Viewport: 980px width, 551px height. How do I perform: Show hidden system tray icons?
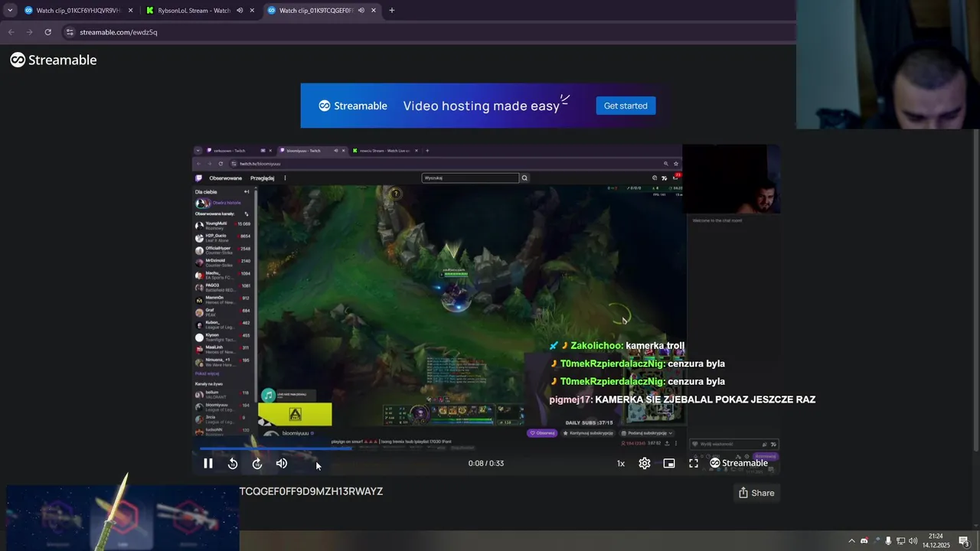(851, 541)
